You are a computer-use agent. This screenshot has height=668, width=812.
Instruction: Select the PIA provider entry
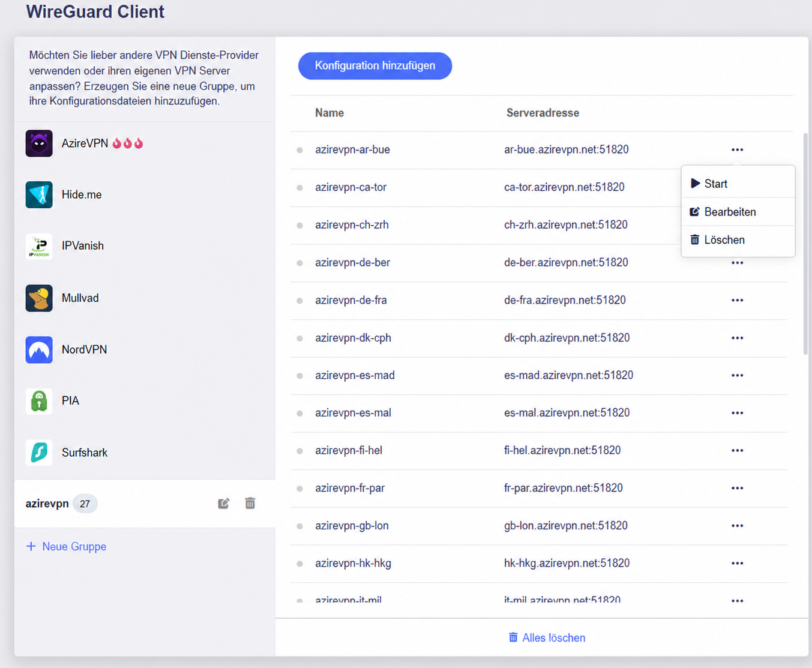(145, 401)
